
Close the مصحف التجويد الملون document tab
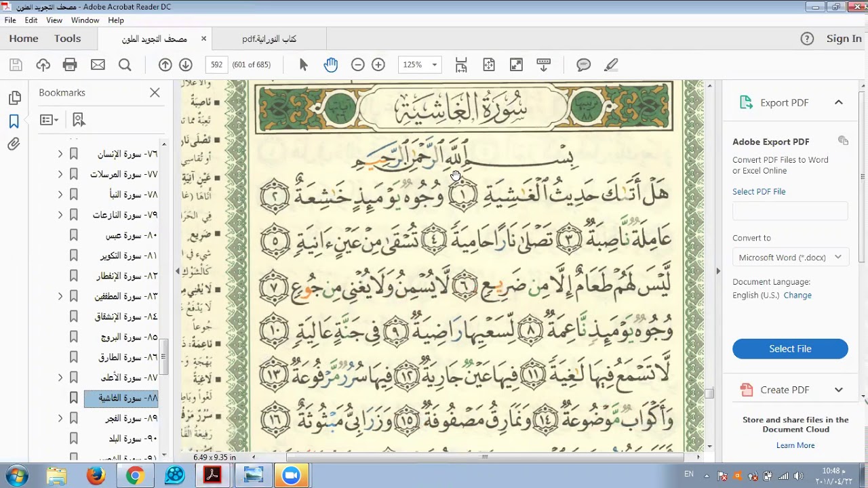203,39
